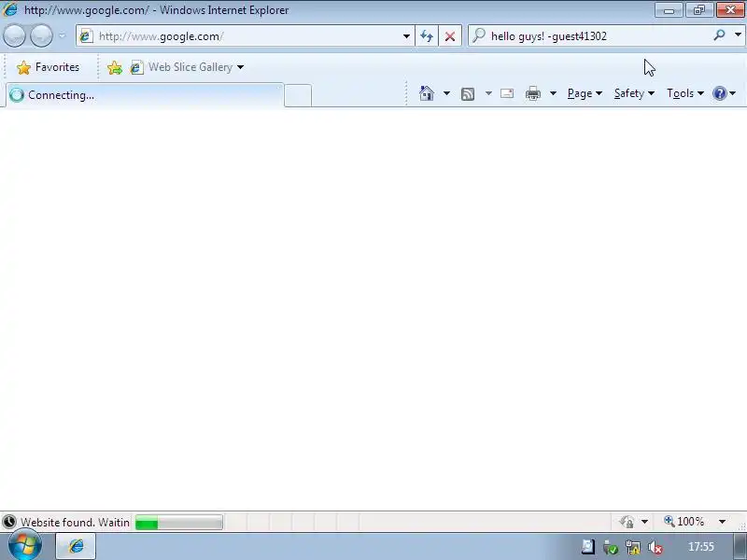Click the tray Action Center notification icon

(588, 547)
